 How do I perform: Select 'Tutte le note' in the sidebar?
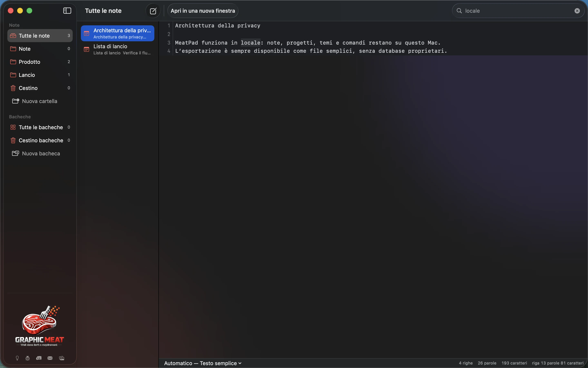click(x=40, y=36)
